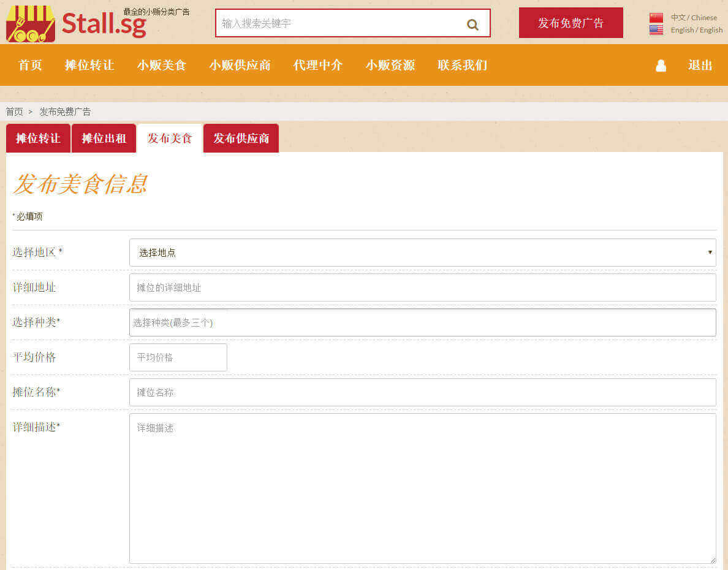Open the 选择种类 category selector
The width and height of the screenshot is (728, 570).
pyautogui.click(x=422, y=322)
